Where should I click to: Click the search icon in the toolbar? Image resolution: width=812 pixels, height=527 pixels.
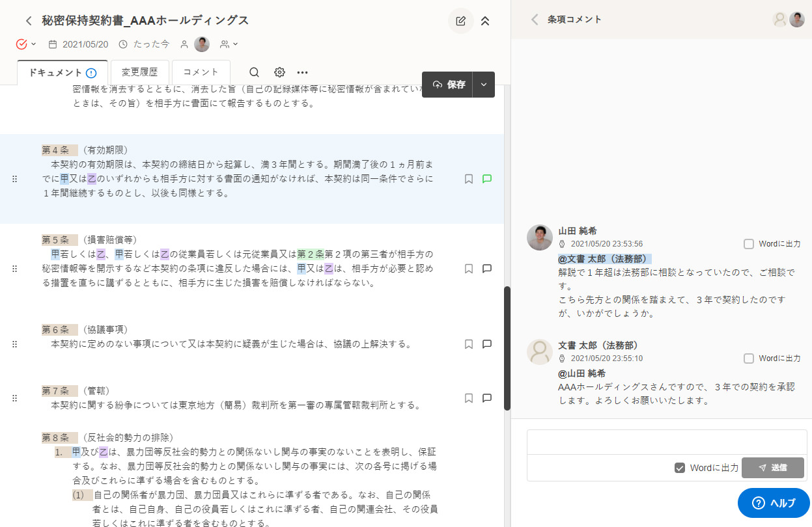tap(254, 72)
